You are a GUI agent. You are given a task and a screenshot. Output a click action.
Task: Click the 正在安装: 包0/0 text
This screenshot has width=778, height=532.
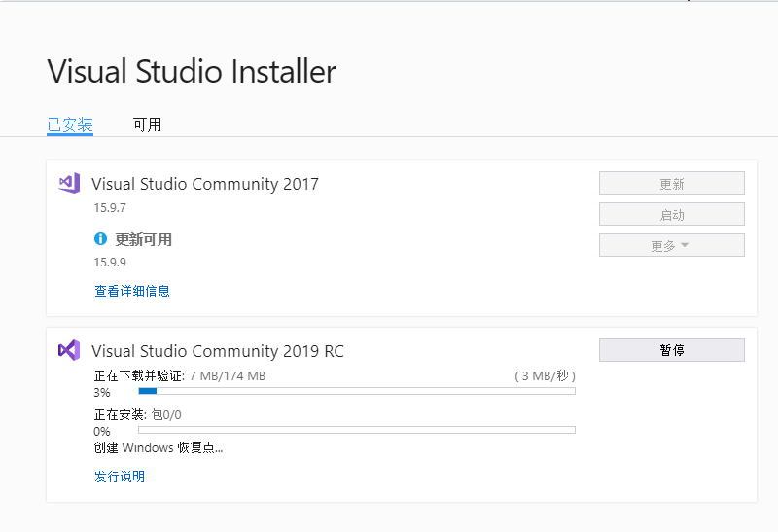click(137, 415)
